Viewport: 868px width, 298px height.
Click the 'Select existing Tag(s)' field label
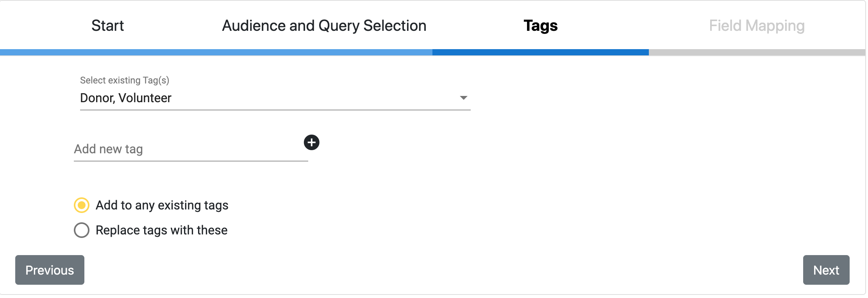click(x=125, y=80)
